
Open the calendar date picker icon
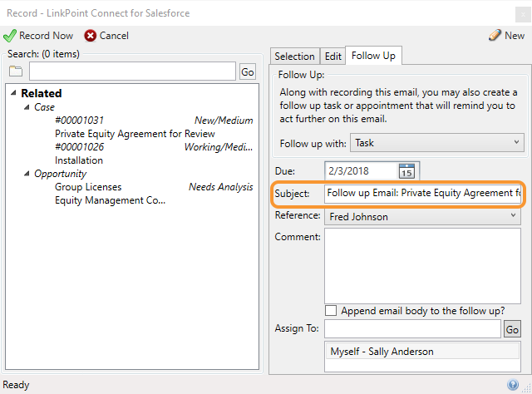pyautogui.click(x=406, y=171)
